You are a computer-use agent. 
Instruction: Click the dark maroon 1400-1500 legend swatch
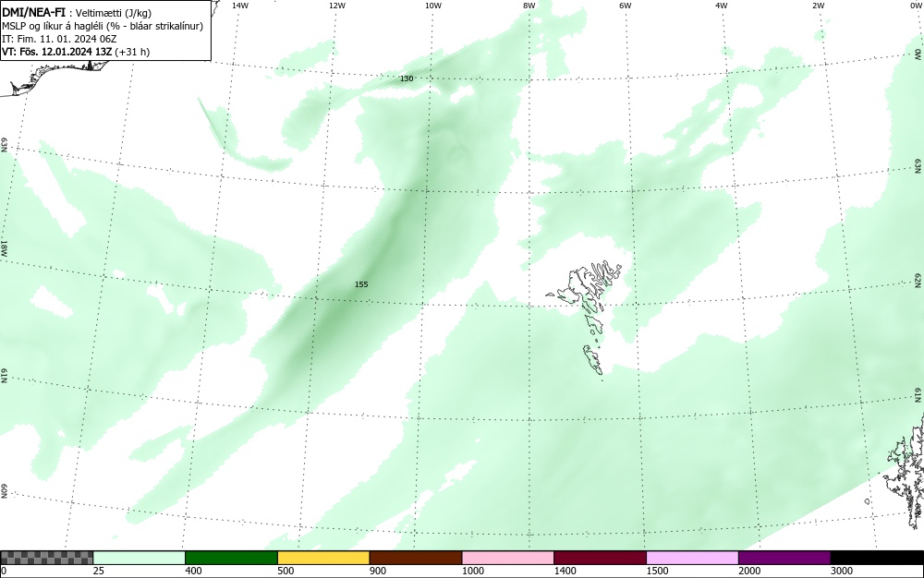pos(600,558)
